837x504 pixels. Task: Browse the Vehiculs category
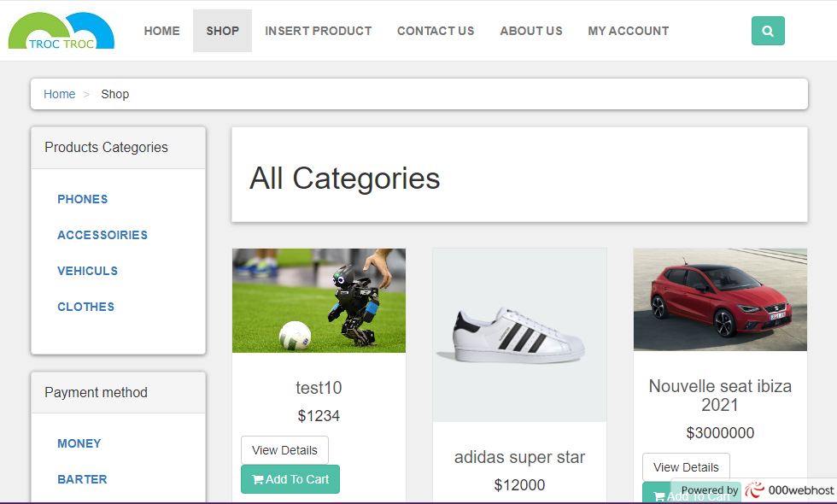(87, 271)
